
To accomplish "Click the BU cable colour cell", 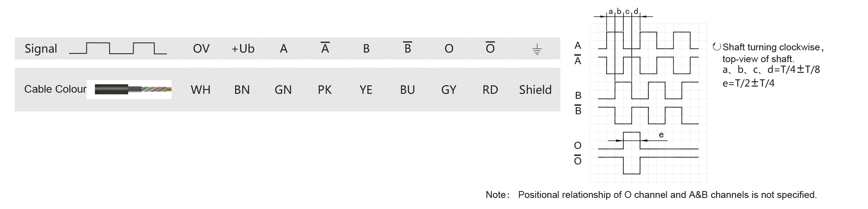I will (x=408, y=90).
